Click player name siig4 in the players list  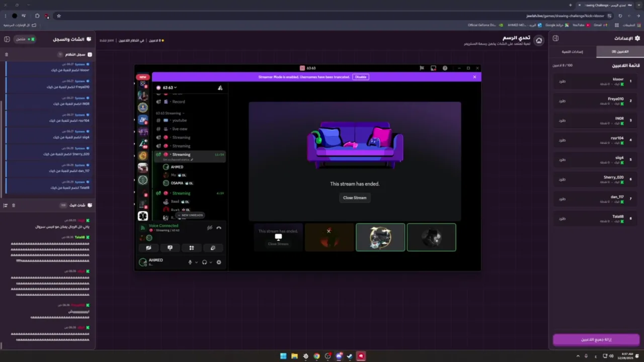point(619,158)
